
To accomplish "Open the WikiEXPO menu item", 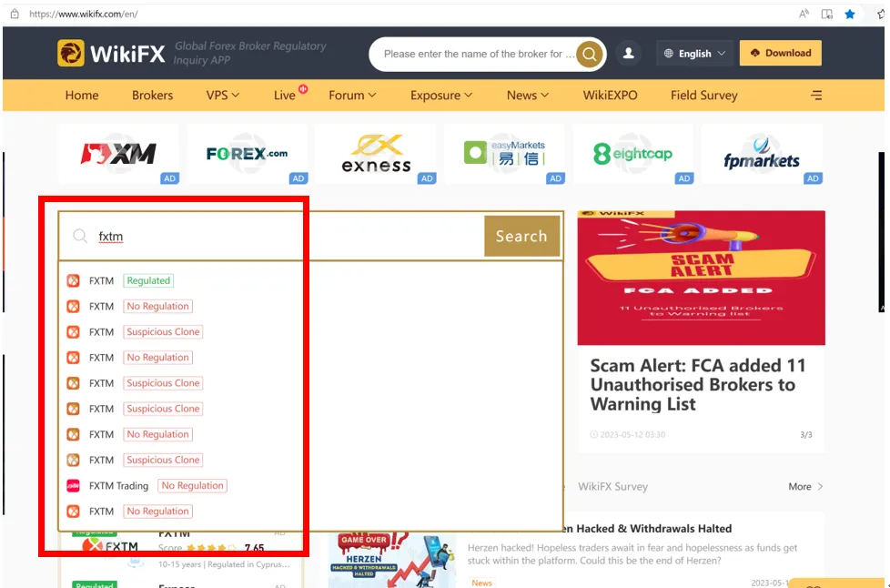I will (x=611, y=96).
